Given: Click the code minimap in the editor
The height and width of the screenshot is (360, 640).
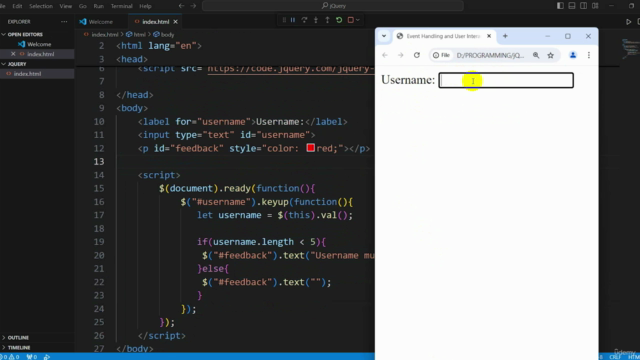Looking at the screenshot, I should [631, 49].
